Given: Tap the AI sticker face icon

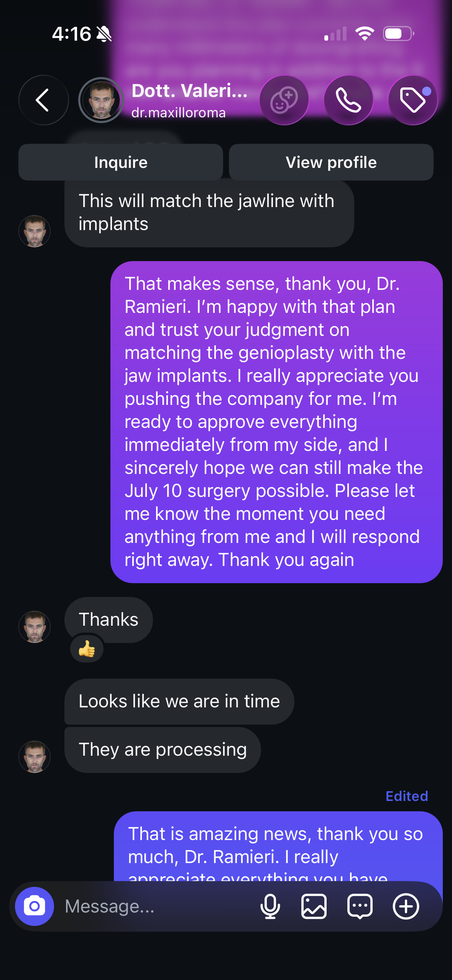Looking at the screenshot, I should (284, 100).
